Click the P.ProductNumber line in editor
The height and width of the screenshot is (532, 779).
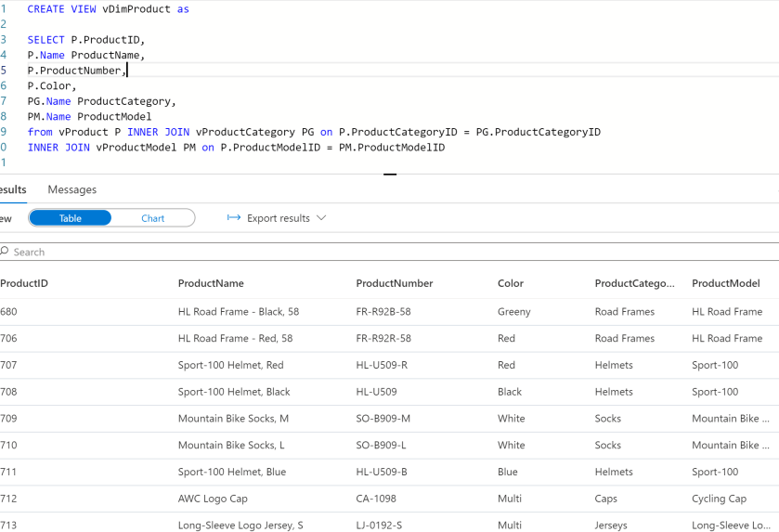point(76,71)
